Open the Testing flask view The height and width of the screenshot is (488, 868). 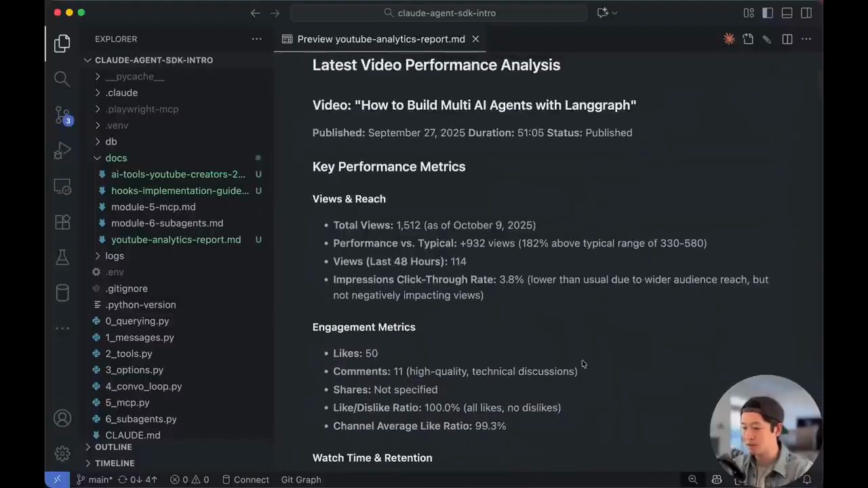[x=62, y=258]
